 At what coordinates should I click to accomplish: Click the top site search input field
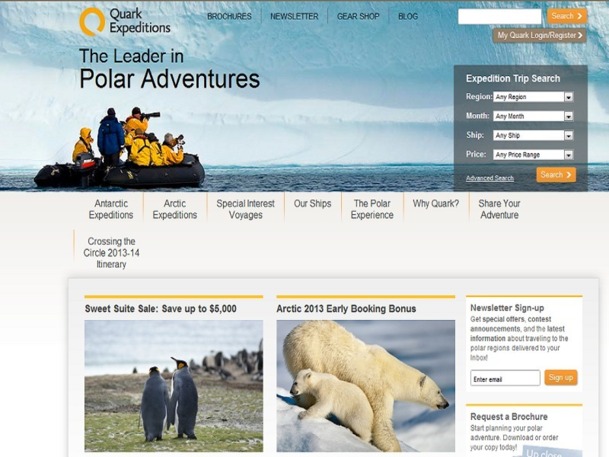coord(499,17)
